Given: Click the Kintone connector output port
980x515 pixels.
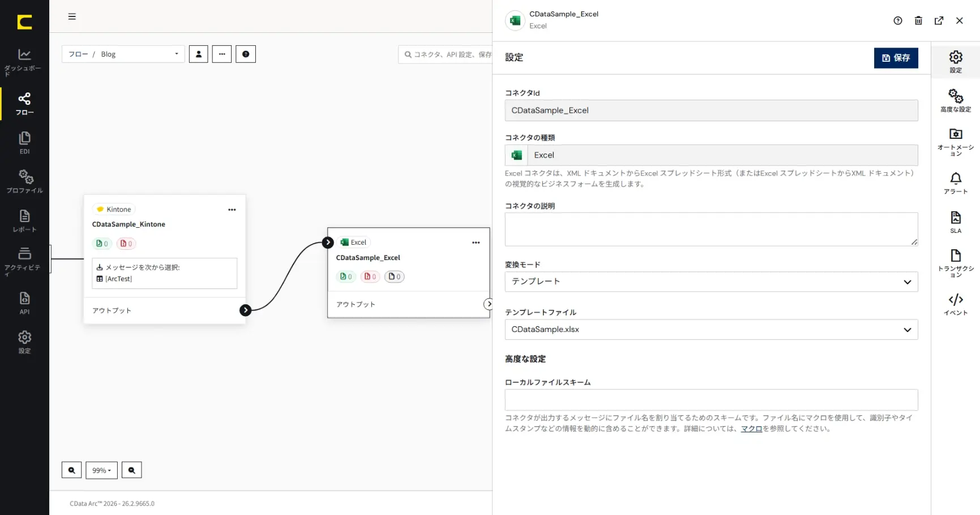Looking at the screenshot, I should point(245,310).
